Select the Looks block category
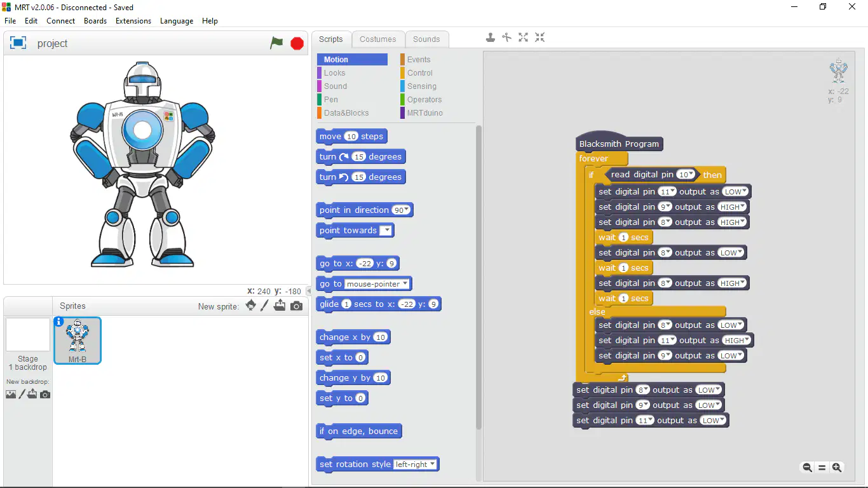Image resolution: width=868 pixels, height=488 pixels. pos(334,73)
